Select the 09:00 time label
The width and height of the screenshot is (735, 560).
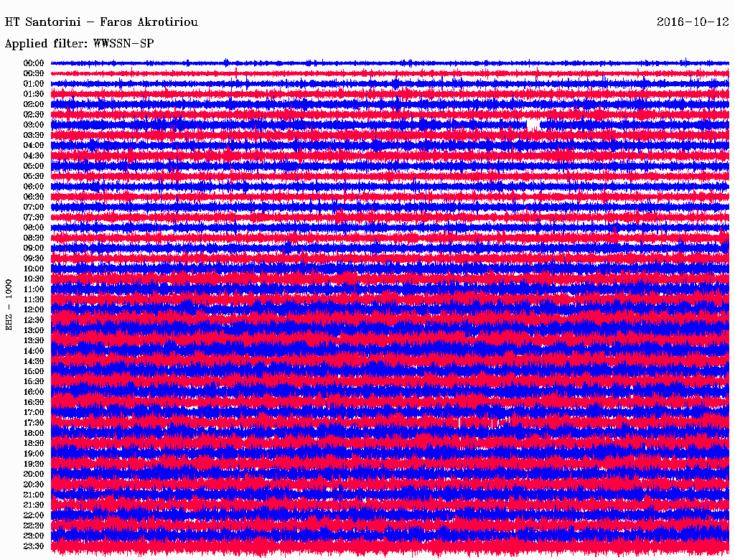click(34, 248)
